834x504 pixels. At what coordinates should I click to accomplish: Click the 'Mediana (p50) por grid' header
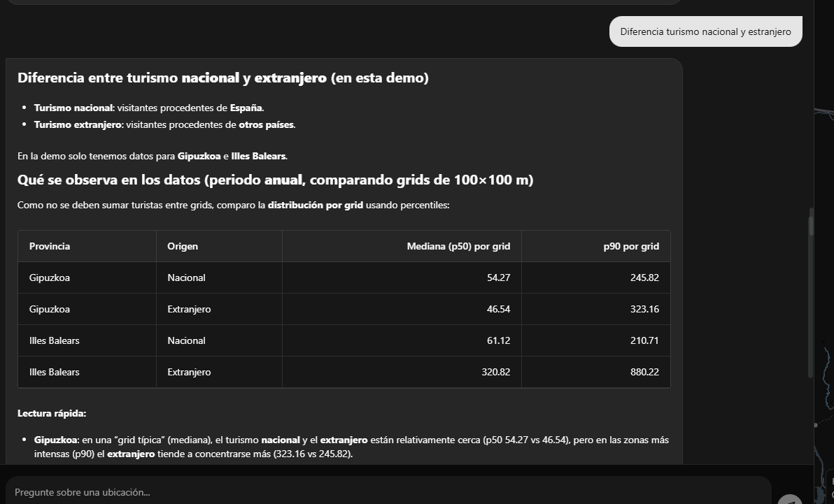pyautogui.click(x=458, y=246)
